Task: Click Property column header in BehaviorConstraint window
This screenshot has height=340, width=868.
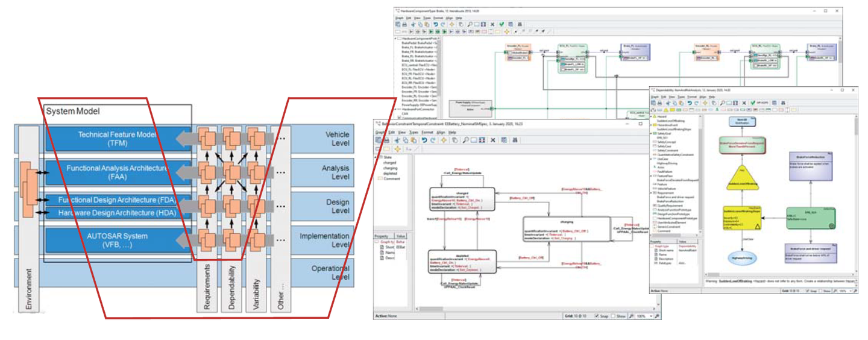Action: pos(384,236)
